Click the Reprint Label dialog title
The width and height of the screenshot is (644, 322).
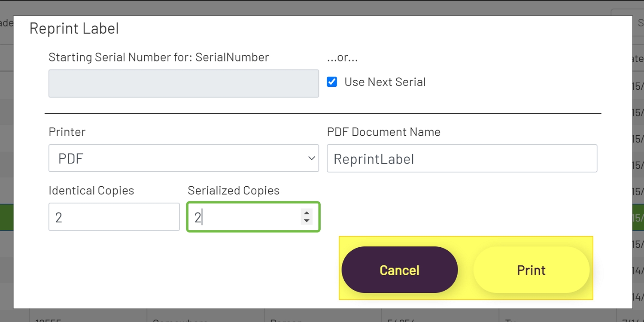pyautogui.click(x=74, y=28)
